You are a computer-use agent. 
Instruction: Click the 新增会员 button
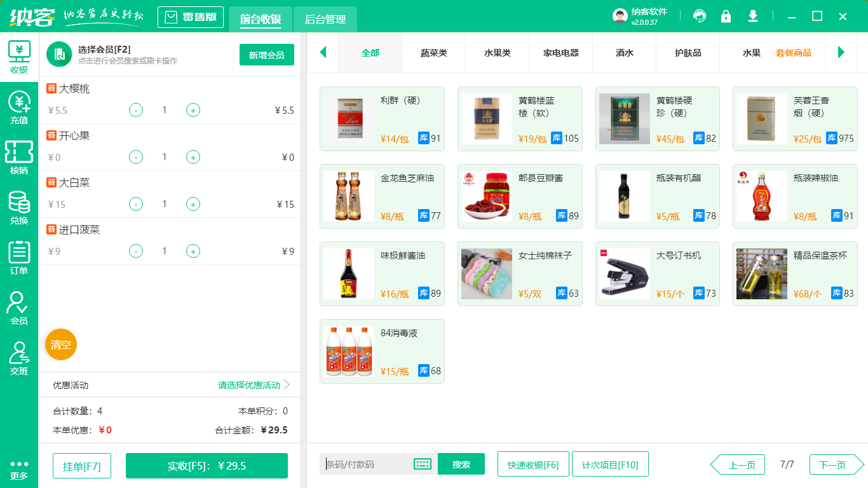[266, 55]
